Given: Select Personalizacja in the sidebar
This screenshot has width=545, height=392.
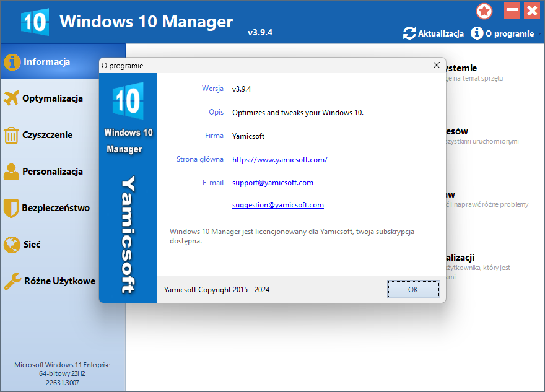Looking at the screenshot, I should tap(50, 172).
